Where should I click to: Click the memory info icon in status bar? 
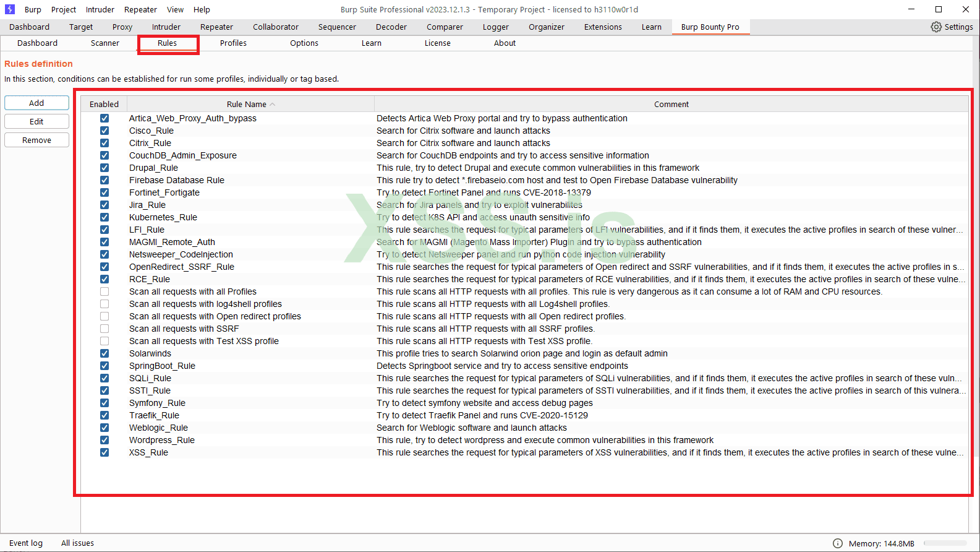tap(838, 543)
